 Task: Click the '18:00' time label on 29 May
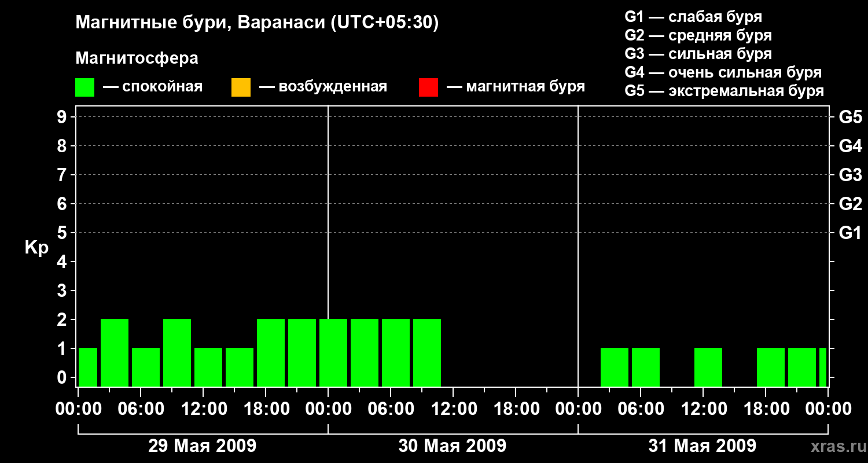click(x=266, y=409)
